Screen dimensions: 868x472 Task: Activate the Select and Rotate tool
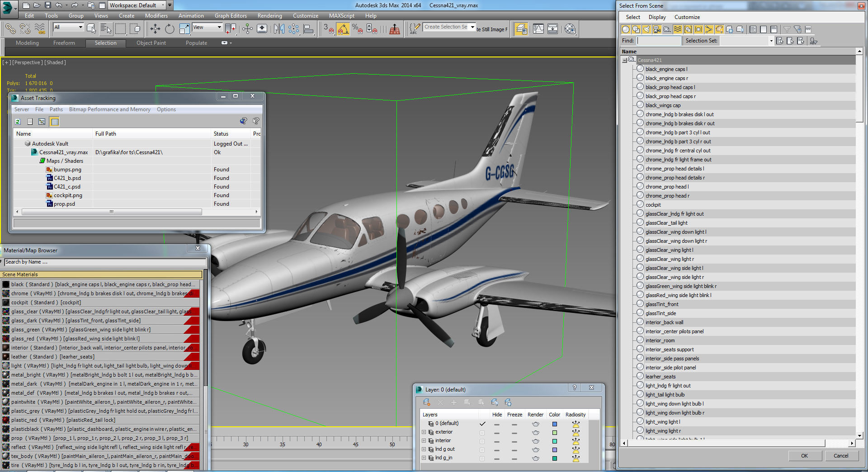click(x=170, y=29)
